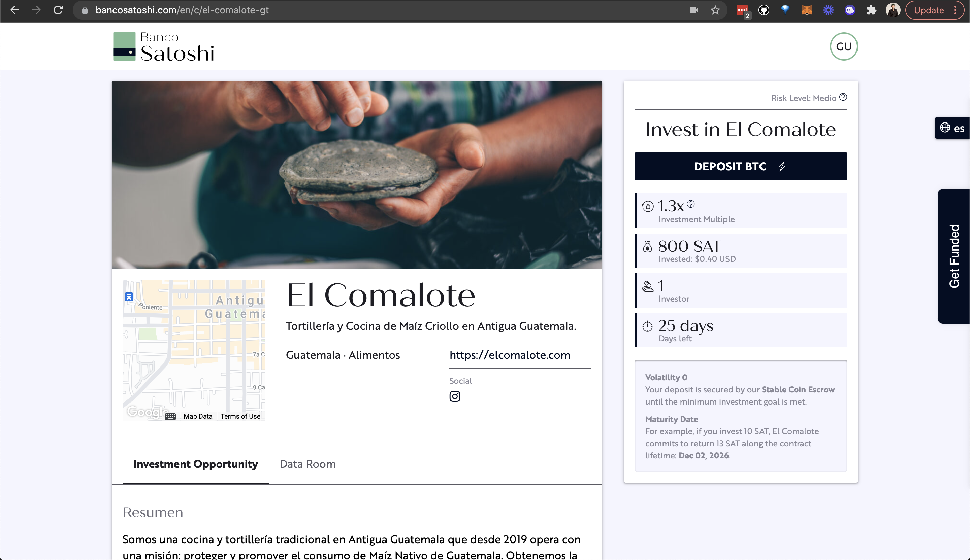970x560 pixels.
Task: Switch to the Data Room tab
Action: pos(308,464)
